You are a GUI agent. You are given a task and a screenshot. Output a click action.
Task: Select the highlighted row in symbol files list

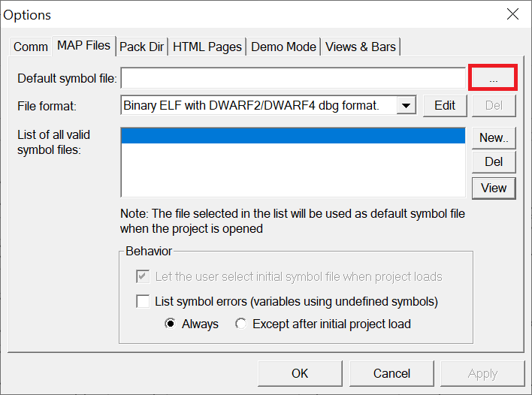pos(292,136)
